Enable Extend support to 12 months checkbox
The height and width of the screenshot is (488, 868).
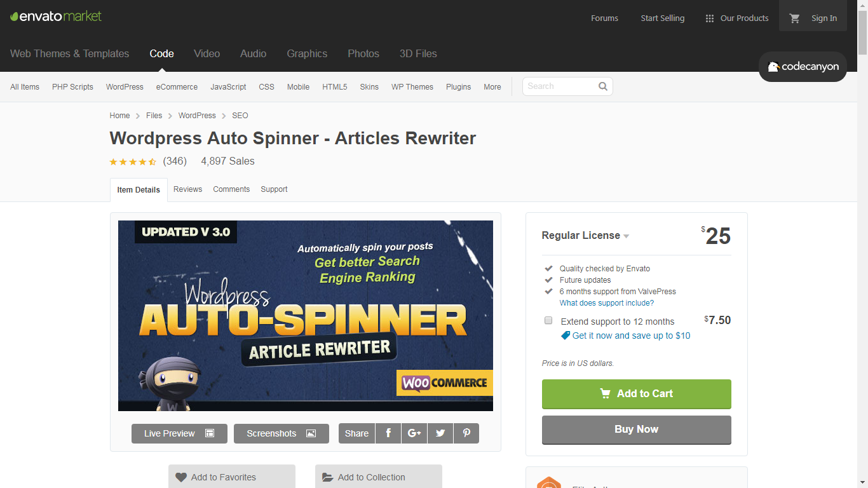pos(548,320)
